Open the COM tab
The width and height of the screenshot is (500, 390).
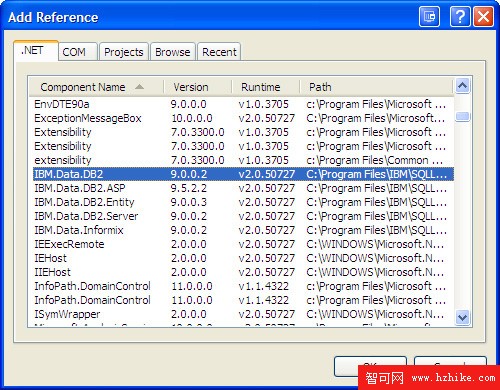(x=78, y=52)
